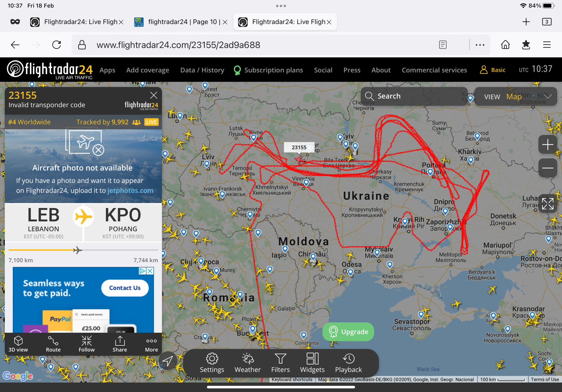Open the Weather layer options

coord(248,363)
